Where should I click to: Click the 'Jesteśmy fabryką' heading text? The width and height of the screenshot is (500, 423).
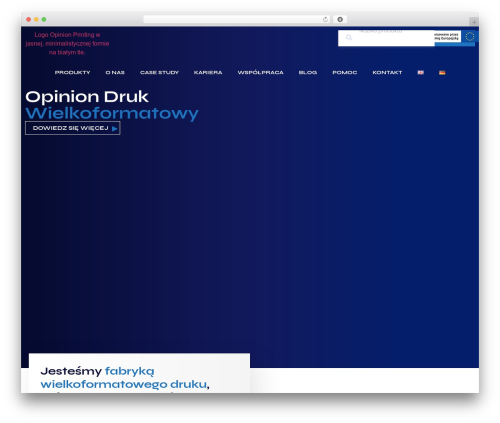point(97,371)
